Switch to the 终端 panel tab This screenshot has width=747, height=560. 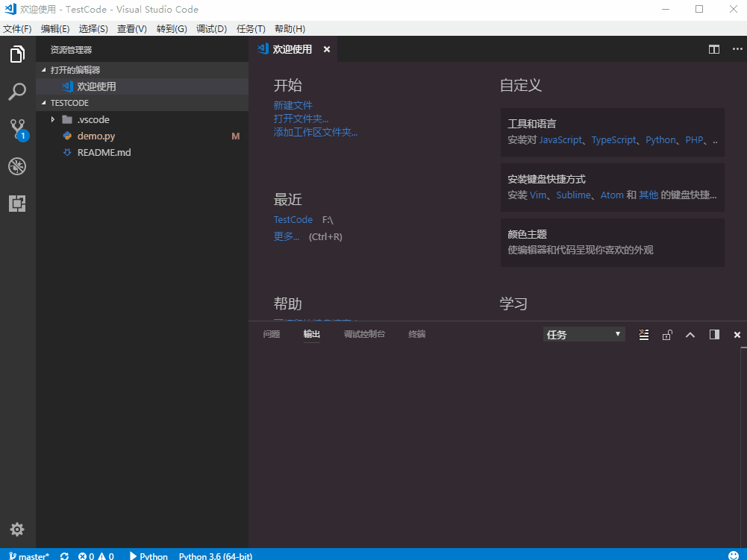pos(416,334)
